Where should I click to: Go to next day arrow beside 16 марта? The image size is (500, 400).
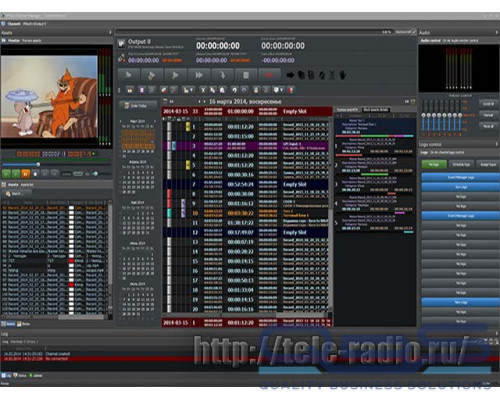[204, 101]
